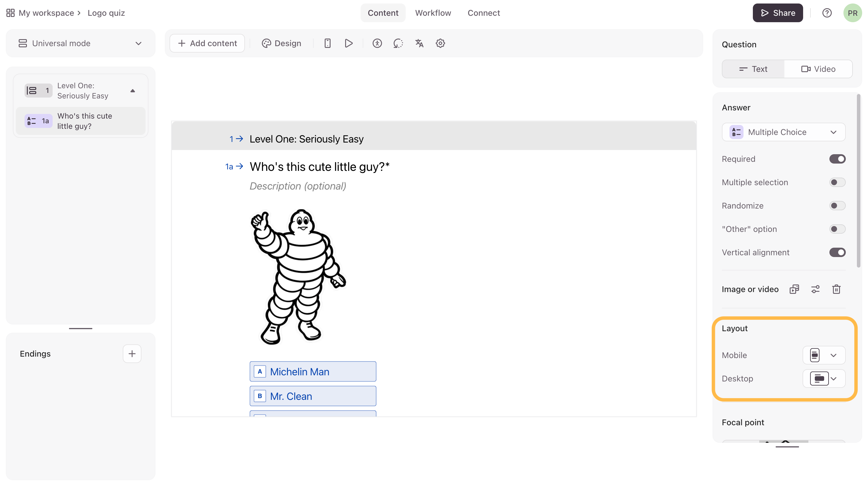Switch to the Connect tab
The height and width of the screenshot is (486, 868).
483,13
